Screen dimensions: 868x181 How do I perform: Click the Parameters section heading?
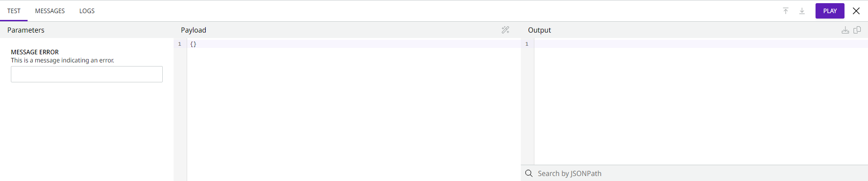coord(26,30)
